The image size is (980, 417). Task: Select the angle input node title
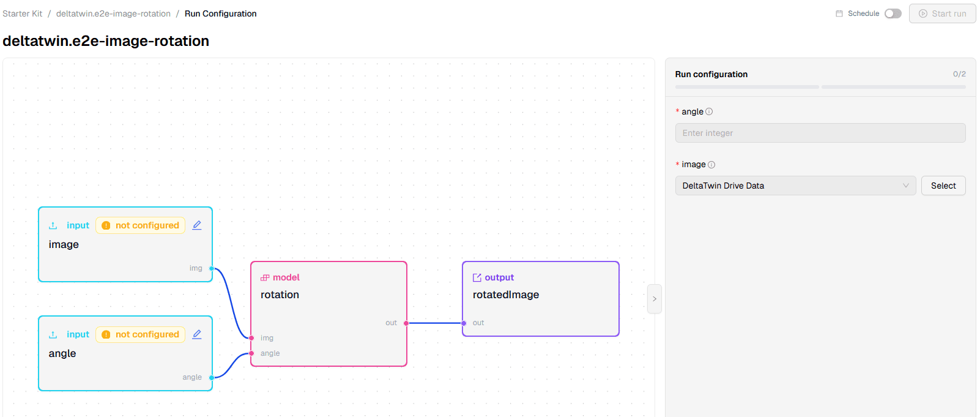(x=62, y=353)
